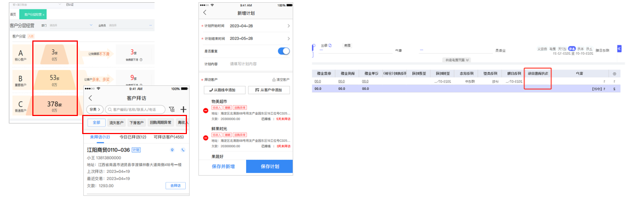Select the 回购周期异常 filter chip
The width and height of the screenshot is (644, 203).
[160, 123]
